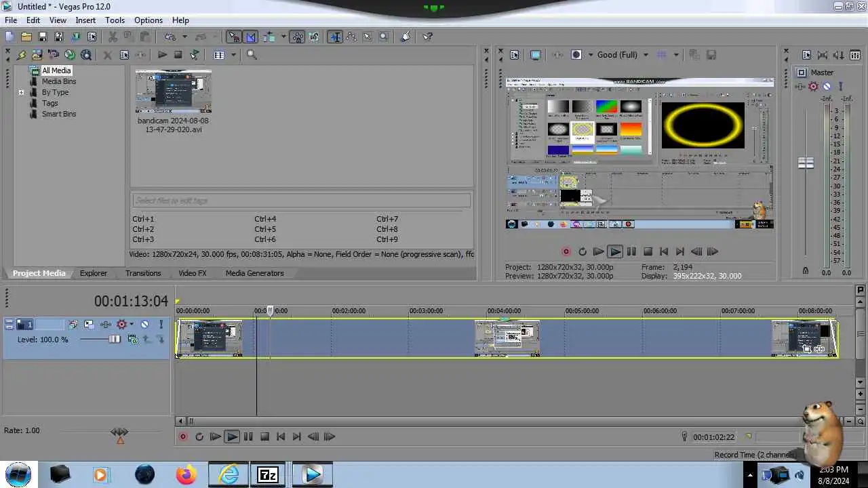Select Smart Bins in the tree
868x488 pixels.
pyautogui.click(x=59, y=114)
